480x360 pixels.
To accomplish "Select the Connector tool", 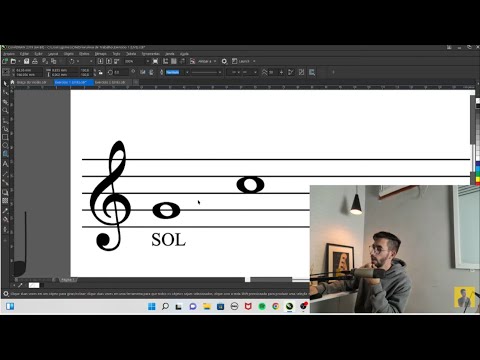I will coord(5,182).
